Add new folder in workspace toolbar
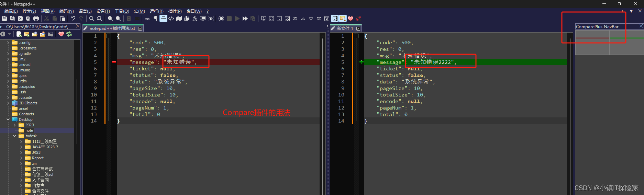644x195 pixels. pos(27,34)
